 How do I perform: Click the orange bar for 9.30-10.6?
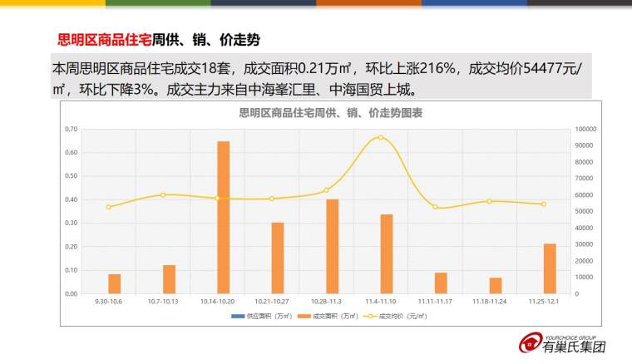coord(115,284)
